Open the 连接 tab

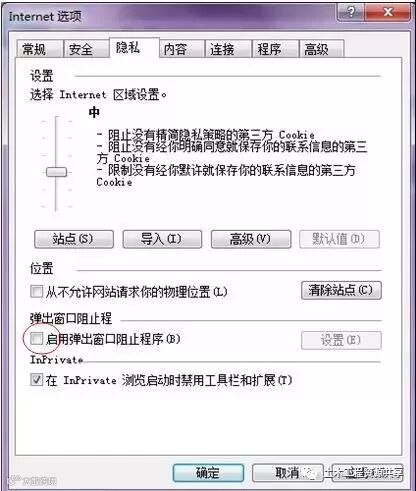(228, 49)
